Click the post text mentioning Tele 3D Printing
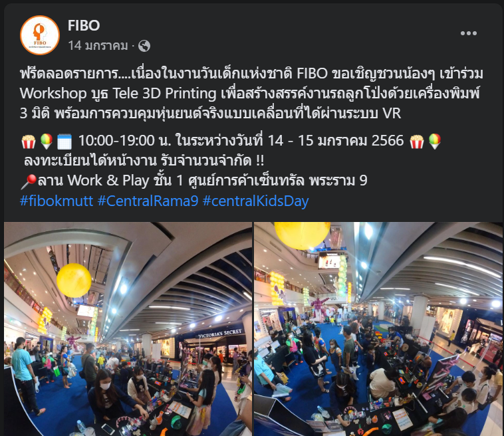504x436 pixels. click(251, 93)
